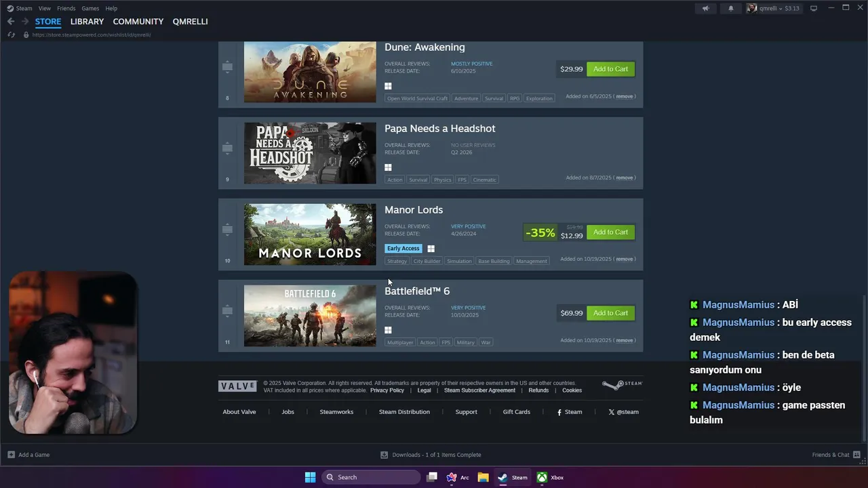Click the Steam back navigation arrow
This screenshot has height=488, width=868.
(x=10, y=22)
